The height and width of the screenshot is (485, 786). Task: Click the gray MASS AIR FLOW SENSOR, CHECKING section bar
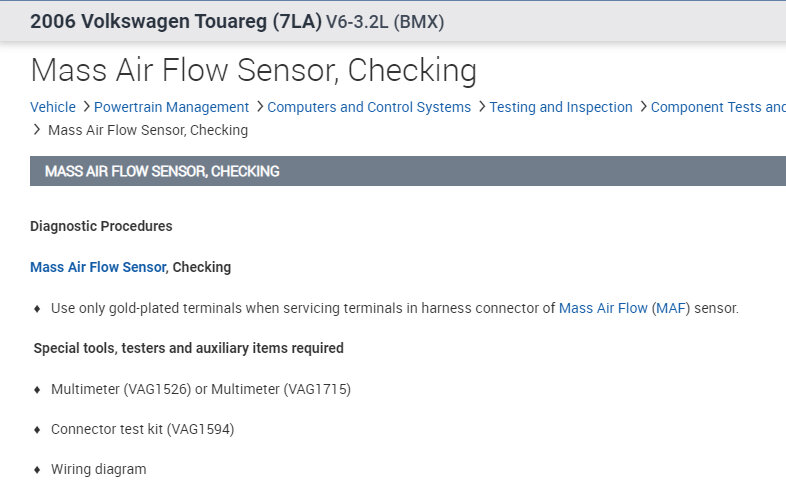click(x=400, y=171)
